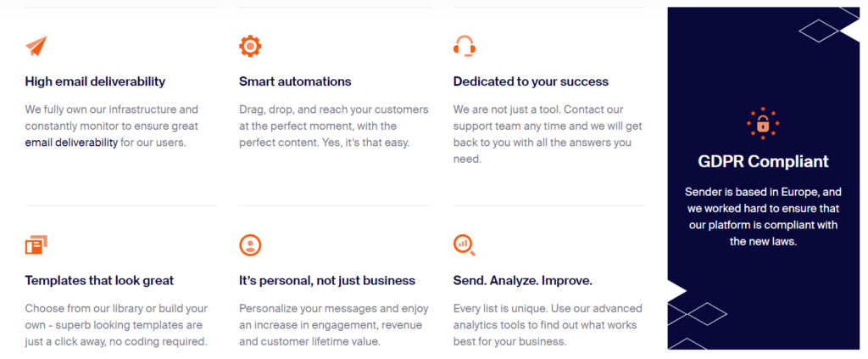Click the Drag, drop, and reach description
Image resolution: width=868 pixels, height=359 pixels.
tap(334, 126)
